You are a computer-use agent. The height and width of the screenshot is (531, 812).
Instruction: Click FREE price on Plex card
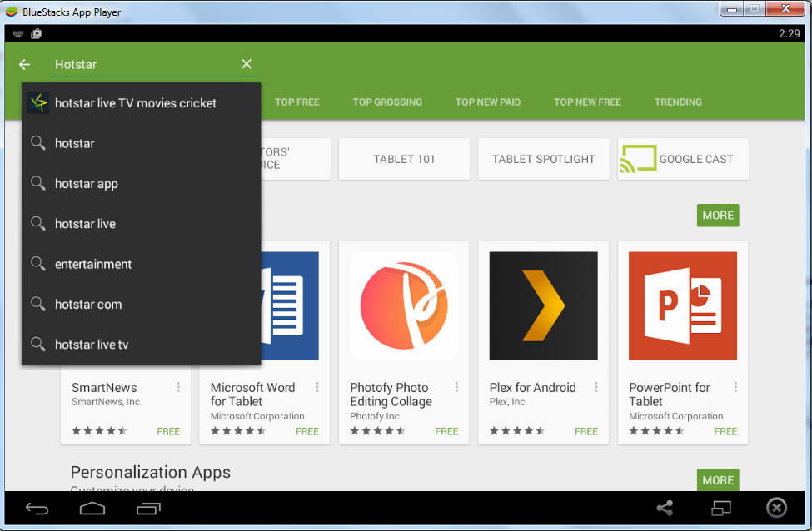click(586, 431)
